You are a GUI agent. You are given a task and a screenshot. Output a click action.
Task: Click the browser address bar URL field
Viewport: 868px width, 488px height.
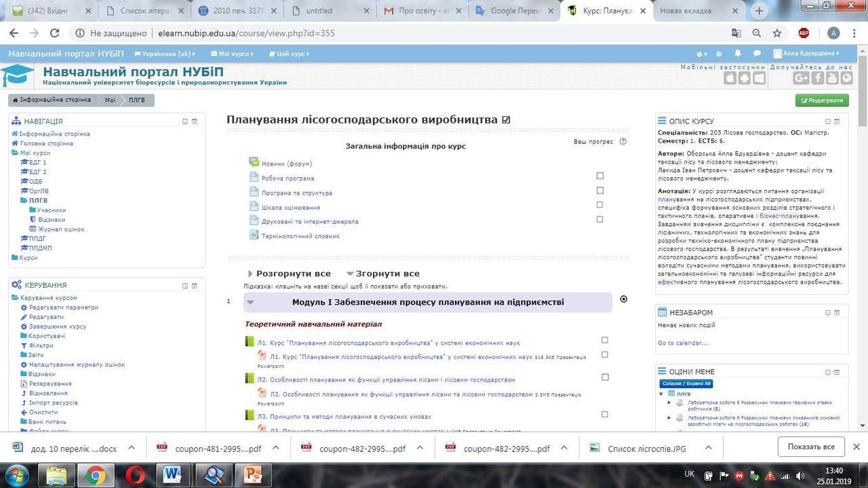(x=400, y=33)
